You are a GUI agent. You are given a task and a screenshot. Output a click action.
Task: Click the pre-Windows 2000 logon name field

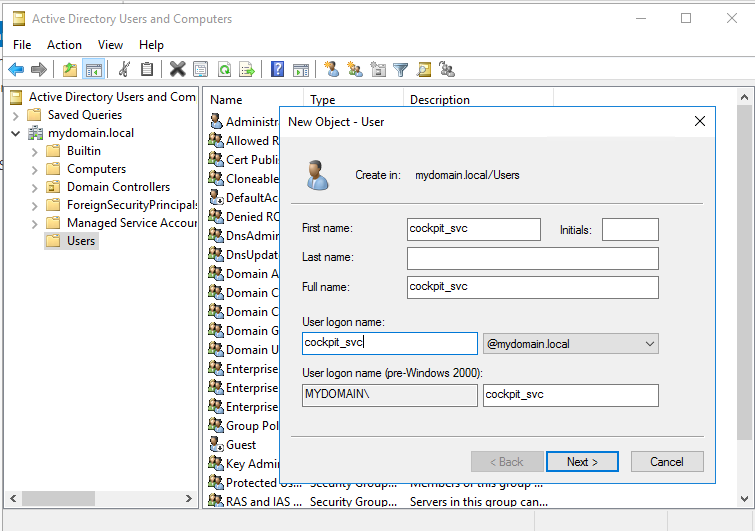click(571, 395)
